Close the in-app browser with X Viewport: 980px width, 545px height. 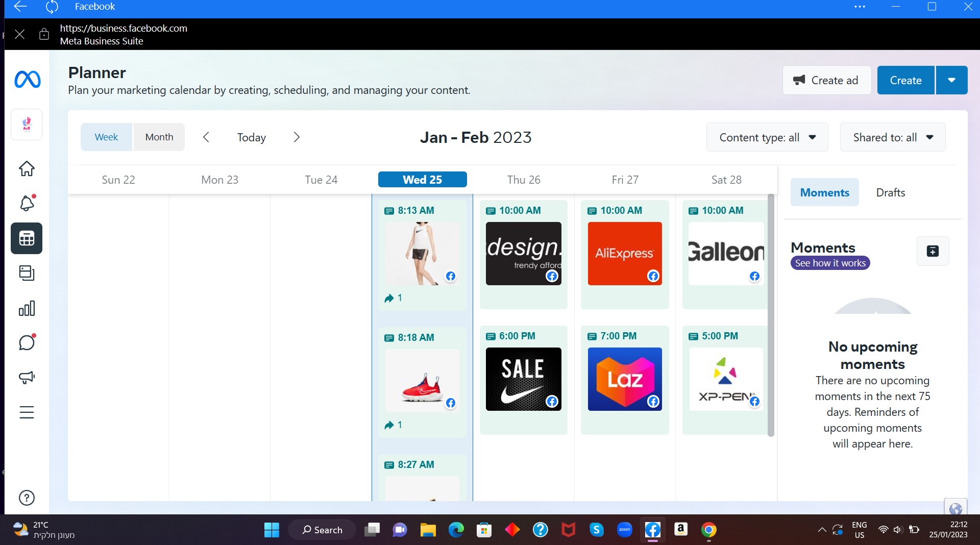coord(20,34)
